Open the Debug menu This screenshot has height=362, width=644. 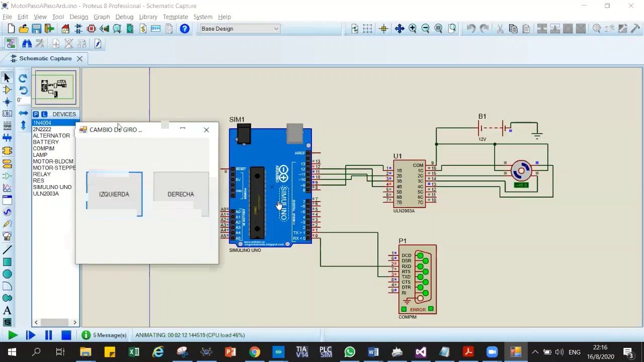124,17
